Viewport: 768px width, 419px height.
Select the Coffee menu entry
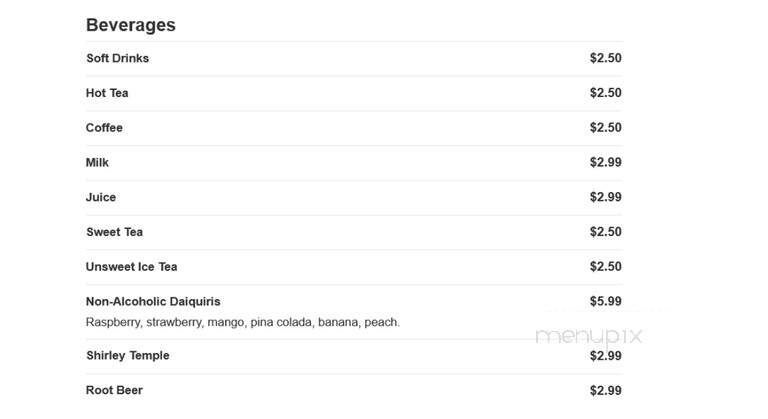[x=104, y=128]
